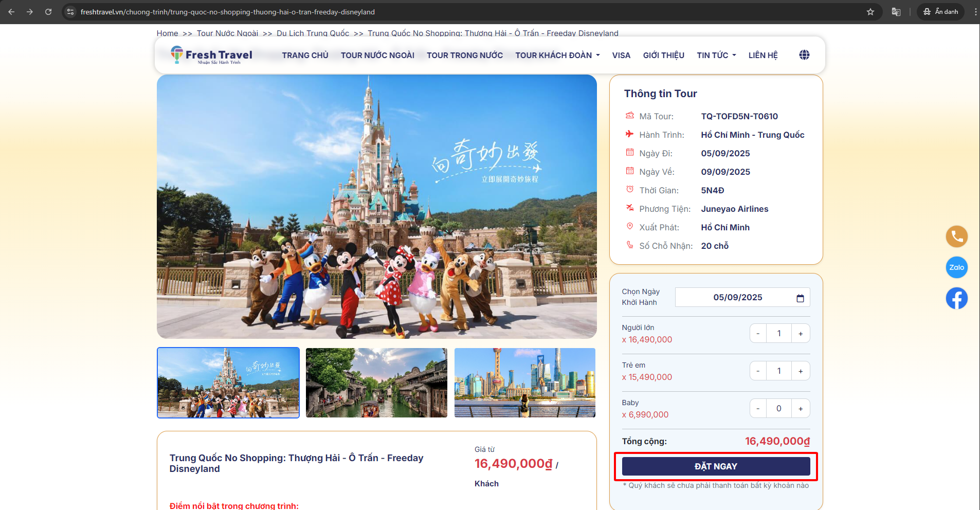The image size is (980, 510).
Task: Click the Điểm nổi bật trong chương trình heading
Action: 234,506
